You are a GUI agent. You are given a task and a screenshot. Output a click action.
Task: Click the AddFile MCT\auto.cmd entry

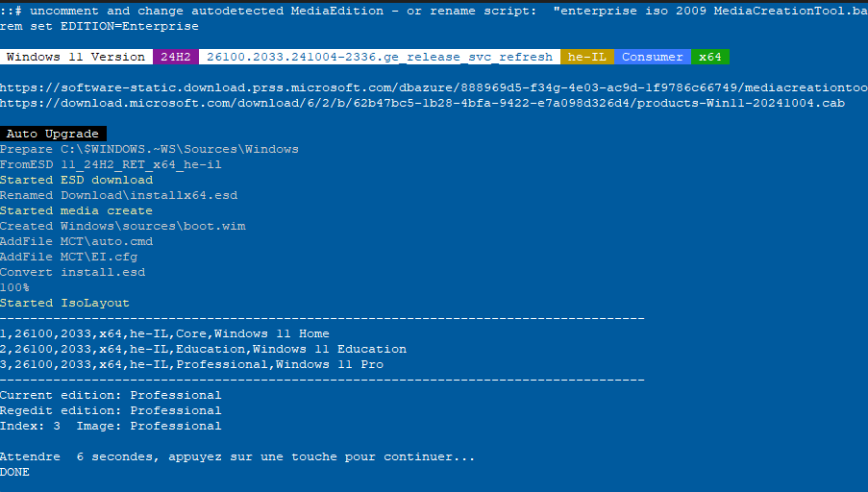(76, 241)
